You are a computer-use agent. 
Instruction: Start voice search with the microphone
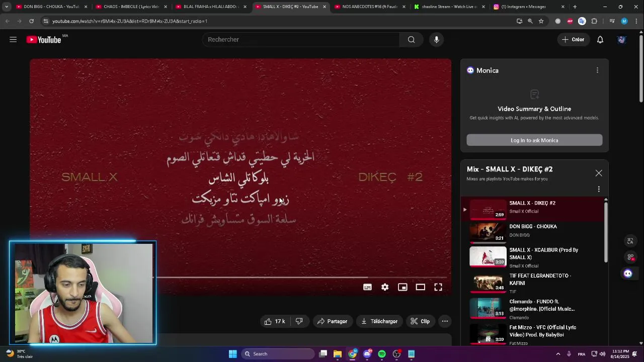(x=436, y=40)
